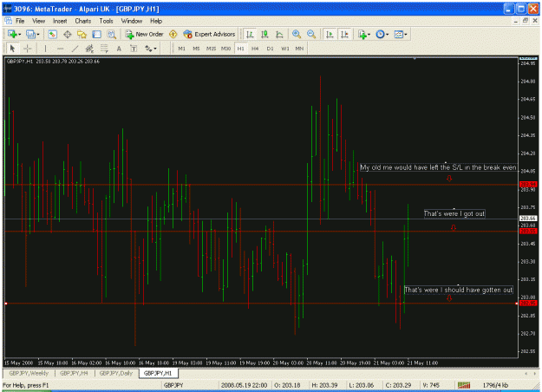This screenshot has height=392, width=542.
Task: Open the View menu
Action: 39,21
